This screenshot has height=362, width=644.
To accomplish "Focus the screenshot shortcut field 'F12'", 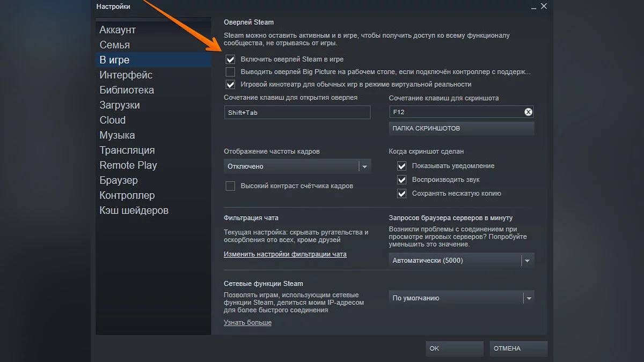I will coord(462,112).
